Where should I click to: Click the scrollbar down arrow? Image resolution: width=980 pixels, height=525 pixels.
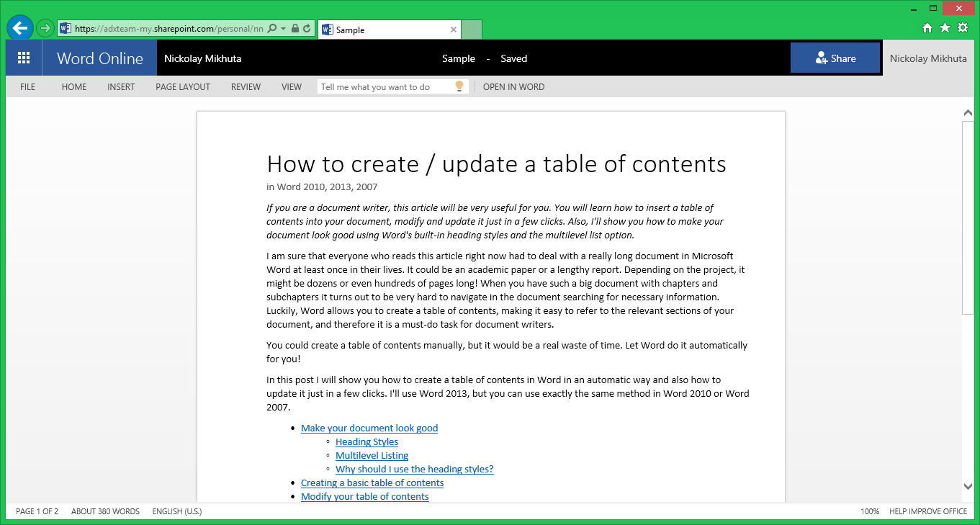(968, 486)
